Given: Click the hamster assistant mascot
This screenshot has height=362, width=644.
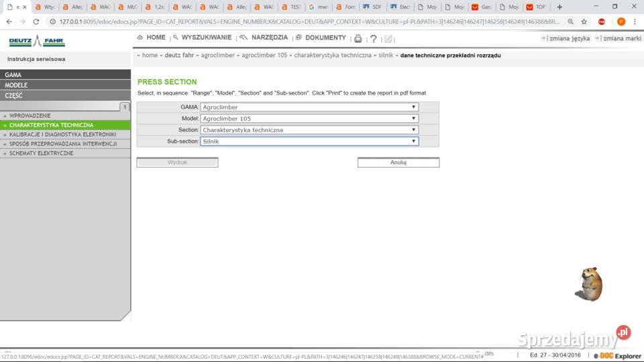Looking at the screenshot, I should [589, 284].
